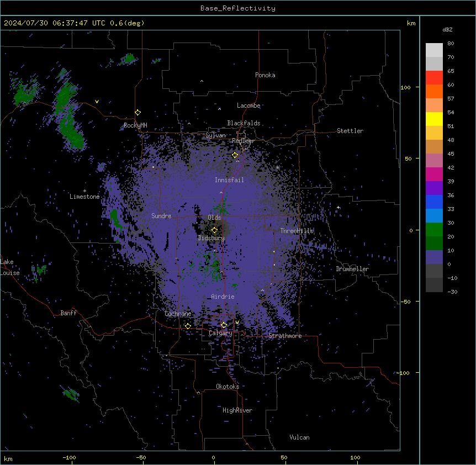Click the Drumheller label
The image size is (476, 465).
(352, 269)
